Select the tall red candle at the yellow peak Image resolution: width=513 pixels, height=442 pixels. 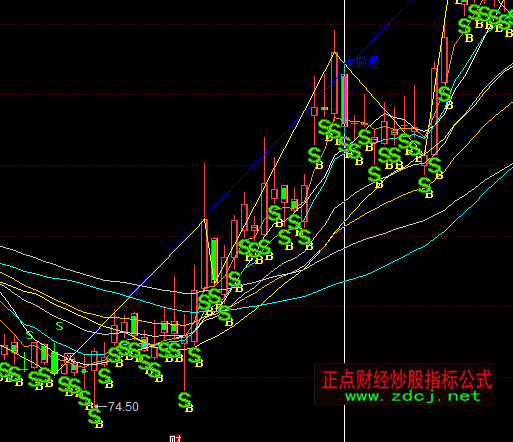point(334,83)
